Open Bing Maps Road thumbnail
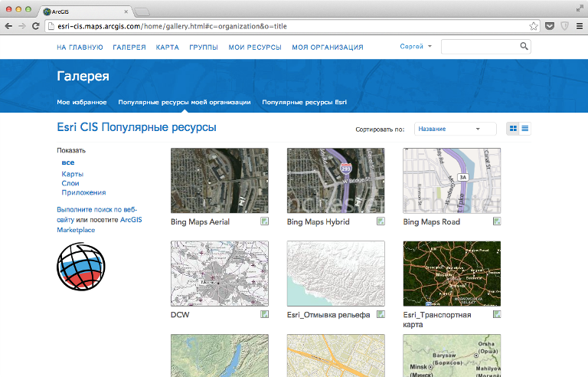 tap(452, 181)
